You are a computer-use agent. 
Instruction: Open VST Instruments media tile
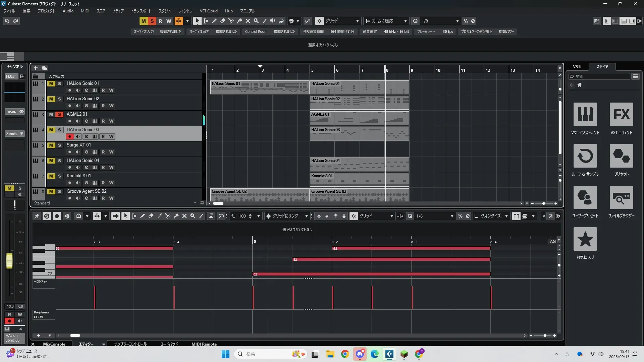click(585, 114)
